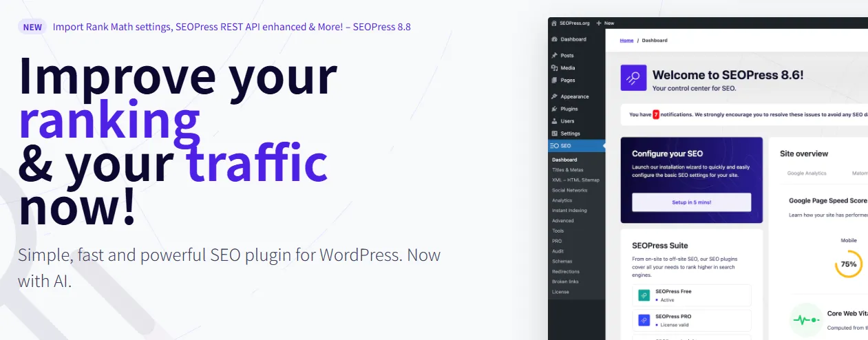The width and height of the screenshot is (868, 340).
Task: Click the plus New icon in admin bar
Action: coord(598,23)
